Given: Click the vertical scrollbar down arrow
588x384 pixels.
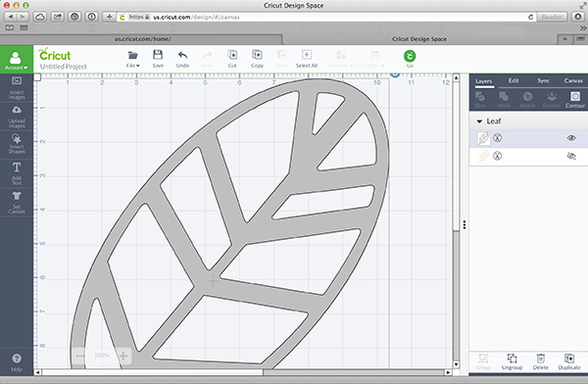Looking at the screenshot, I should [456, 364].
